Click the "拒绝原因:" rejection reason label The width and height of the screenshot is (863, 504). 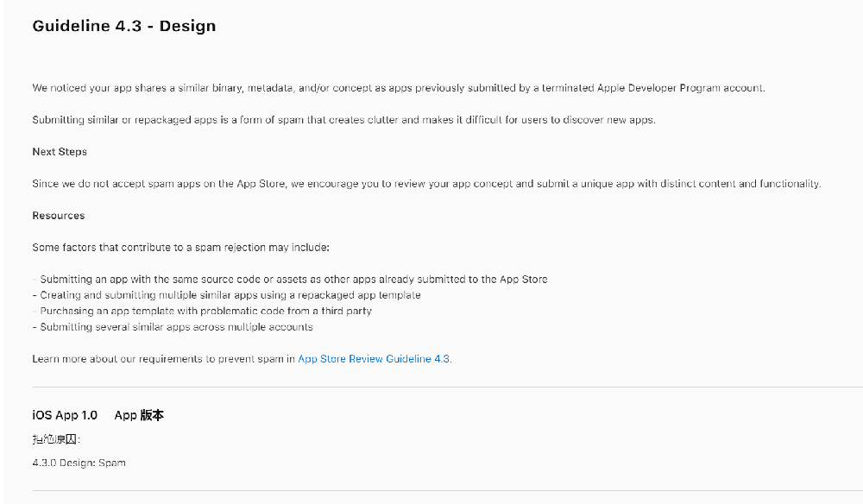[57, 439]
